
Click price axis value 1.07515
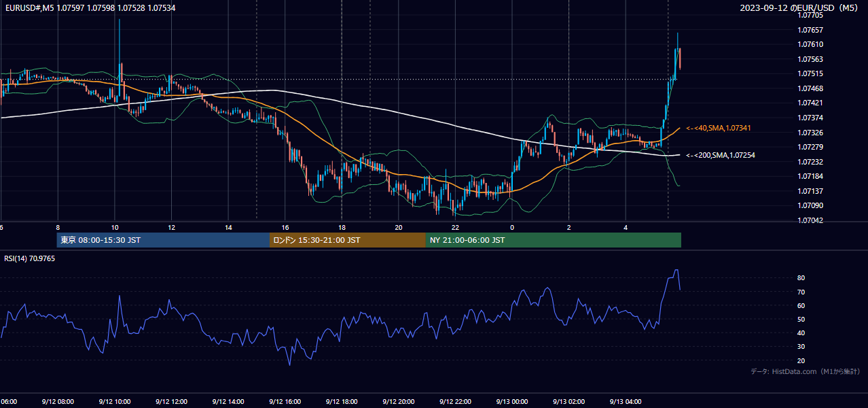pos(811,73)
